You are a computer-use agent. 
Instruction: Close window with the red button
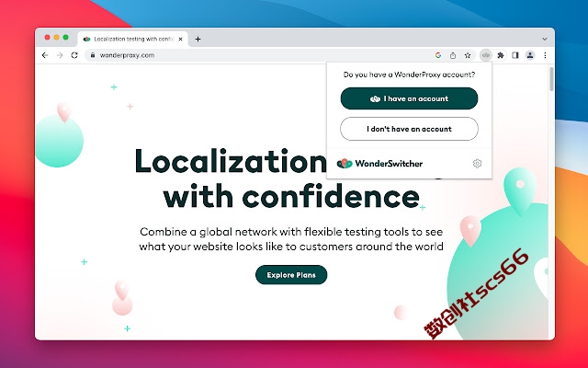(x=47, y=37)
